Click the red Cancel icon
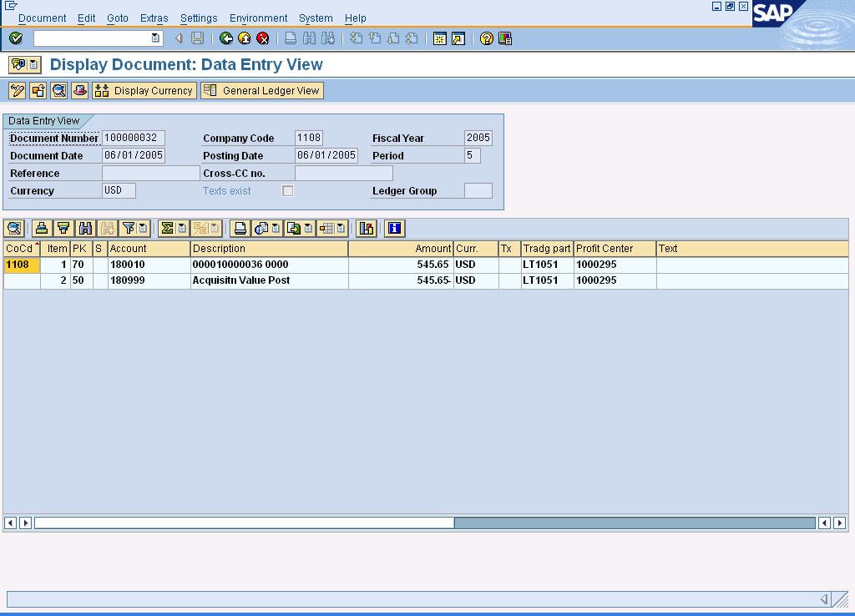The width and height of the screenshot is (855, 616). (263, 38)
